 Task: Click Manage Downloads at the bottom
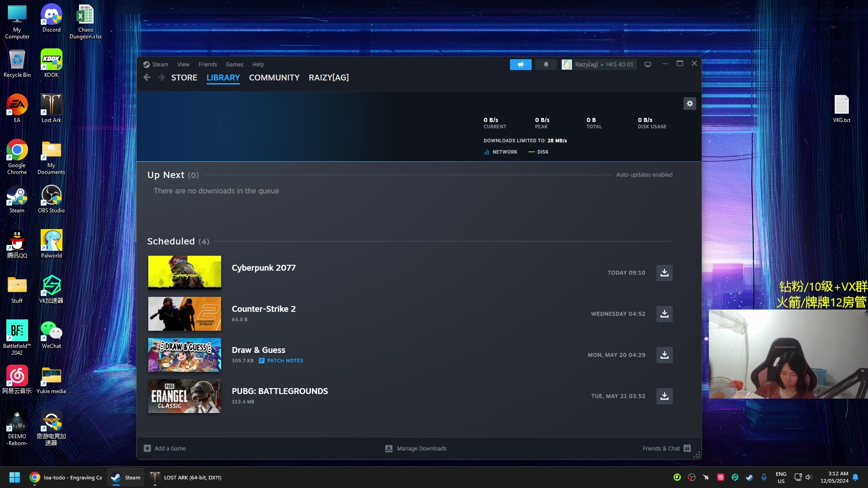coord(416,449)
